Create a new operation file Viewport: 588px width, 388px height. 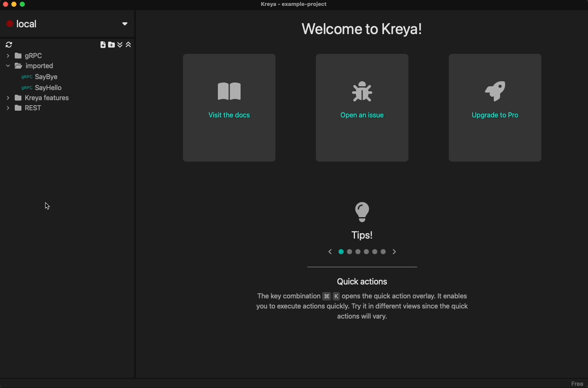(103, 45)
